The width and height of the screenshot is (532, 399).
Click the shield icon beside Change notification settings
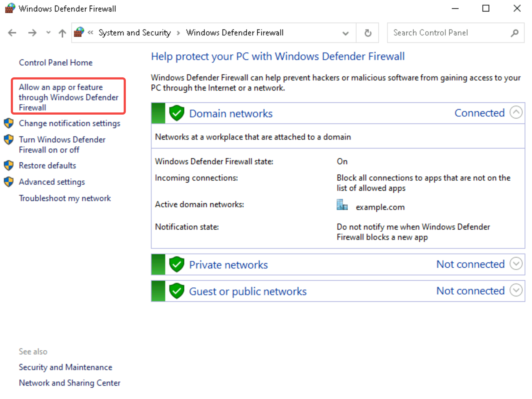click(9, 123)
